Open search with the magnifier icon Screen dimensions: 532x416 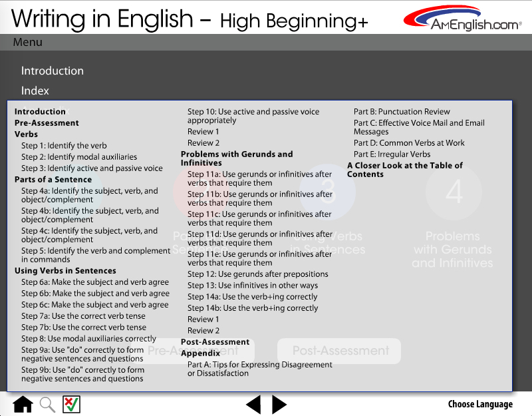coord(47,405)
